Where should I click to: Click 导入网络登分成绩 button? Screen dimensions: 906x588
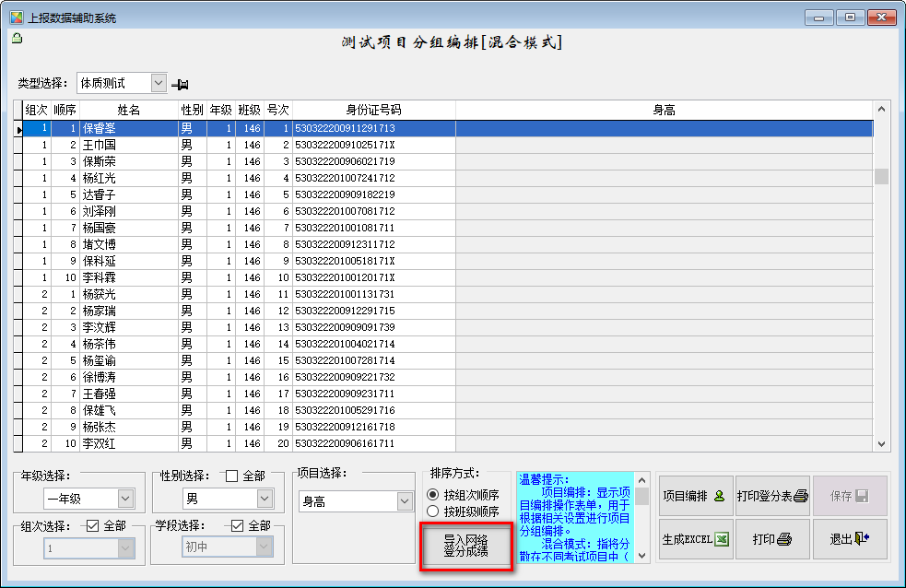pos(465,547)
